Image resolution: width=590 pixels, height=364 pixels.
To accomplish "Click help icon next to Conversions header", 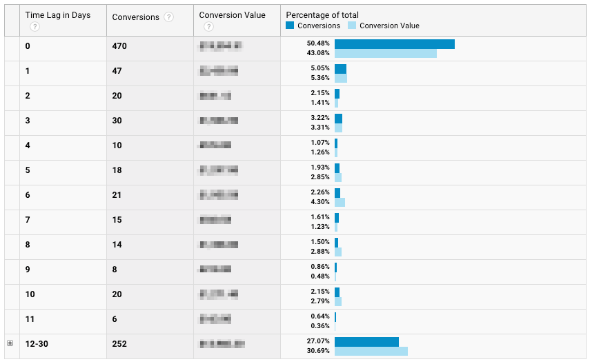I will (169, 17).
